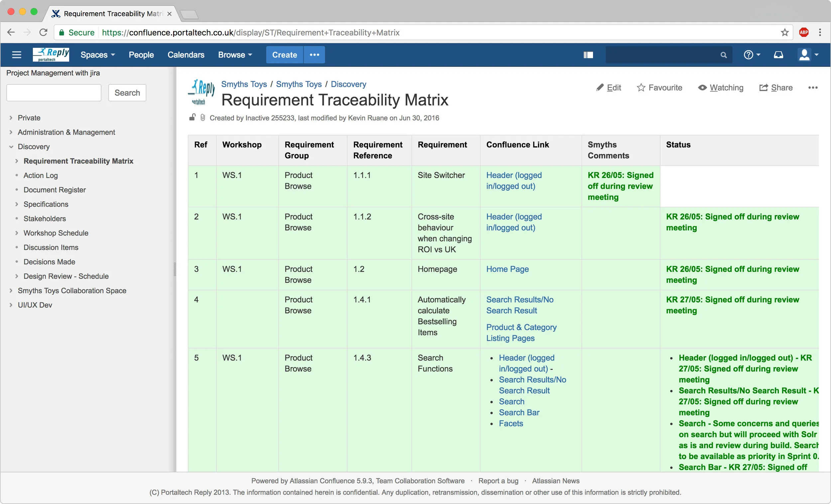Open the Search Bar link in row 5
Screen dimensions: 831x504
click(x=519, y=412)
